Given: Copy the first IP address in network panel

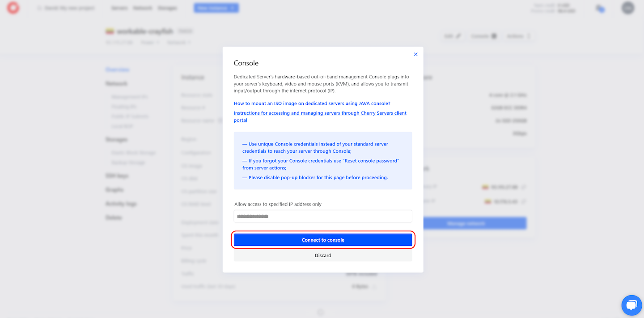Looking at the screenshot, I should [x=524, y=187].
